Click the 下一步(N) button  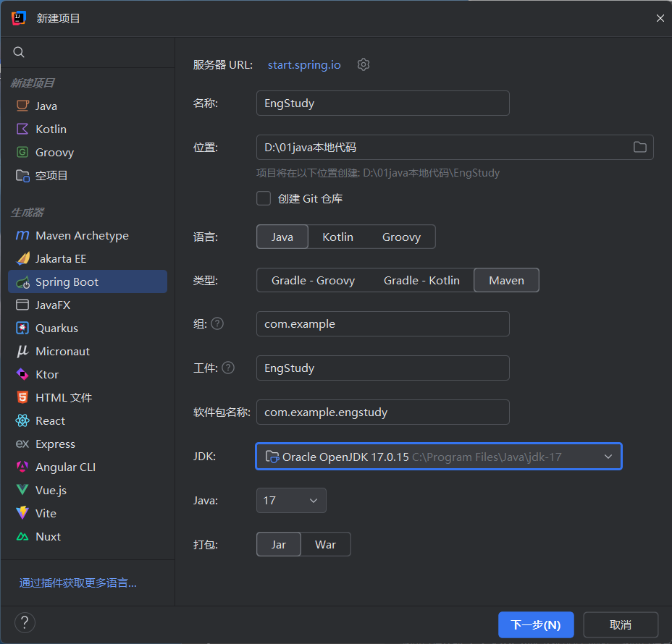point(536,624)
